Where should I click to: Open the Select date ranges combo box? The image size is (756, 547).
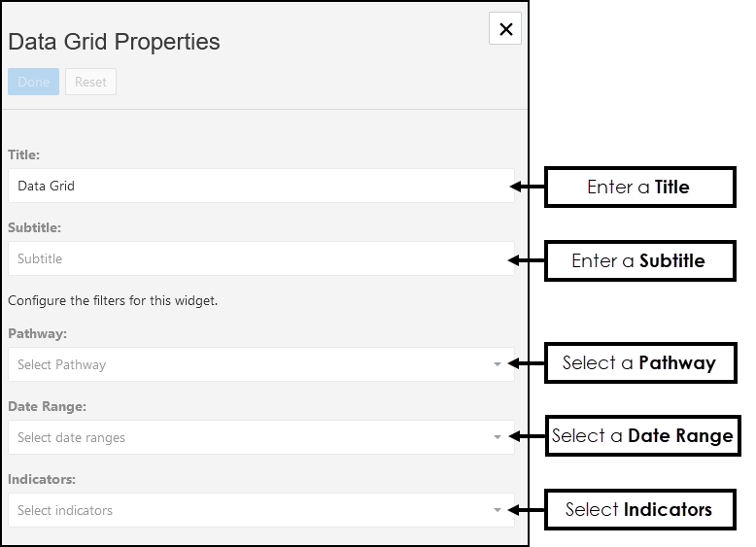click(251, 437)
